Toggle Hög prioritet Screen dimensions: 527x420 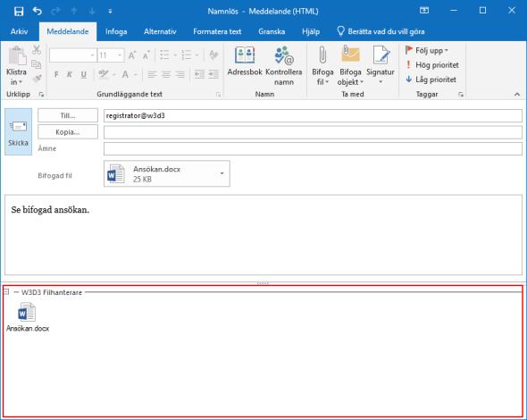(x=432, y=65)
